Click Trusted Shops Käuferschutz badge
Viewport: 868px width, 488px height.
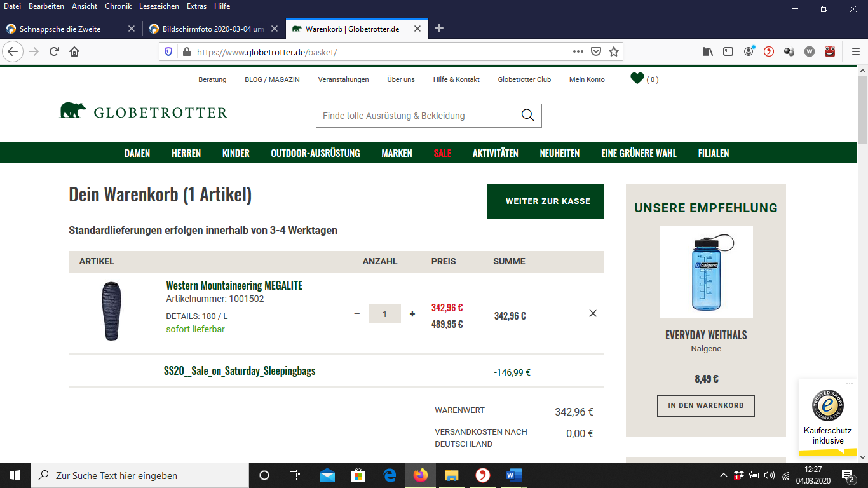(828, 417)
